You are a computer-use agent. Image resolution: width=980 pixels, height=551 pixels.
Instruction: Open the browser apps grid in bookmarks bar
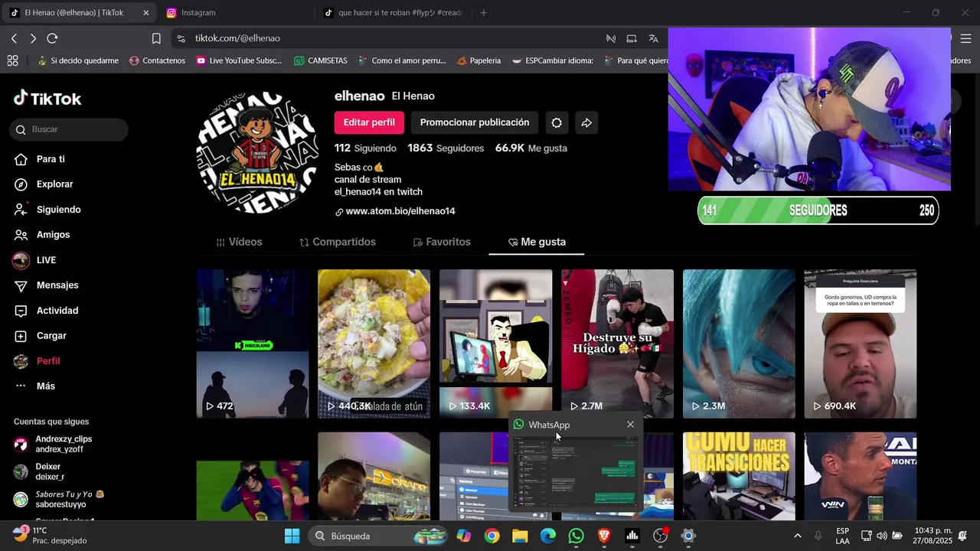[x=12, y=60]
